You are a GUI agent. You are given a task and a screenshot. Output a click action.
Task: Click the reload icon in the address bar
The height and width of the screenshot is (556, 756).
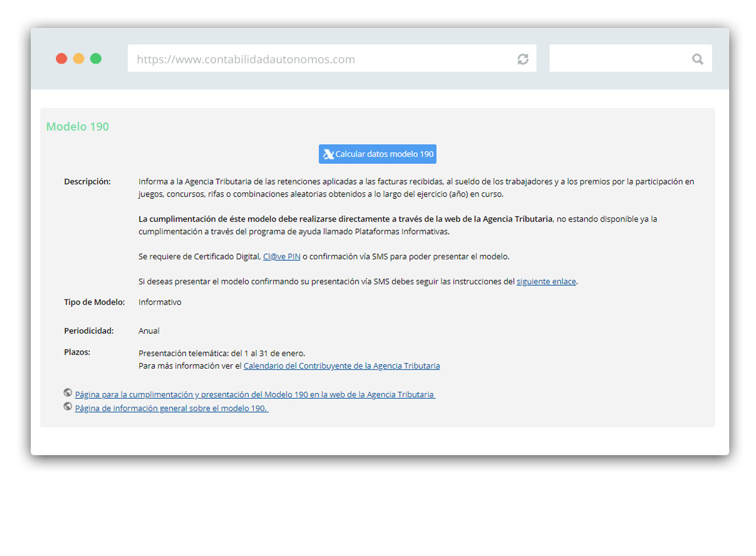(x=523, y=59)
